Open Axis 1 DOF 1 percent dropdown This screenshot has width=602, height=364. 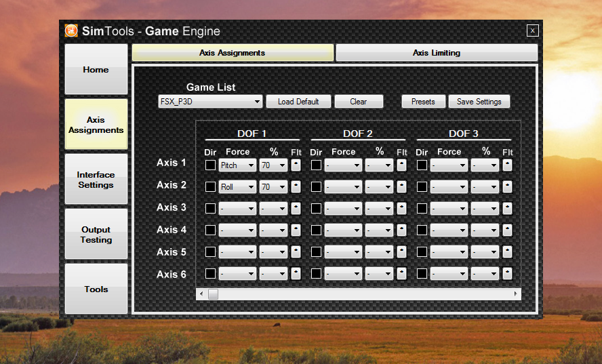pyautogui.click(x=273, y=165)
